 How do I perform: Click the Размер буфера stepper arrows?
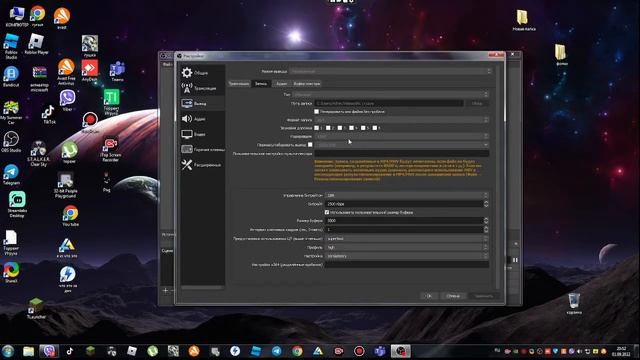pyautogui.click(x=486, y=220)
